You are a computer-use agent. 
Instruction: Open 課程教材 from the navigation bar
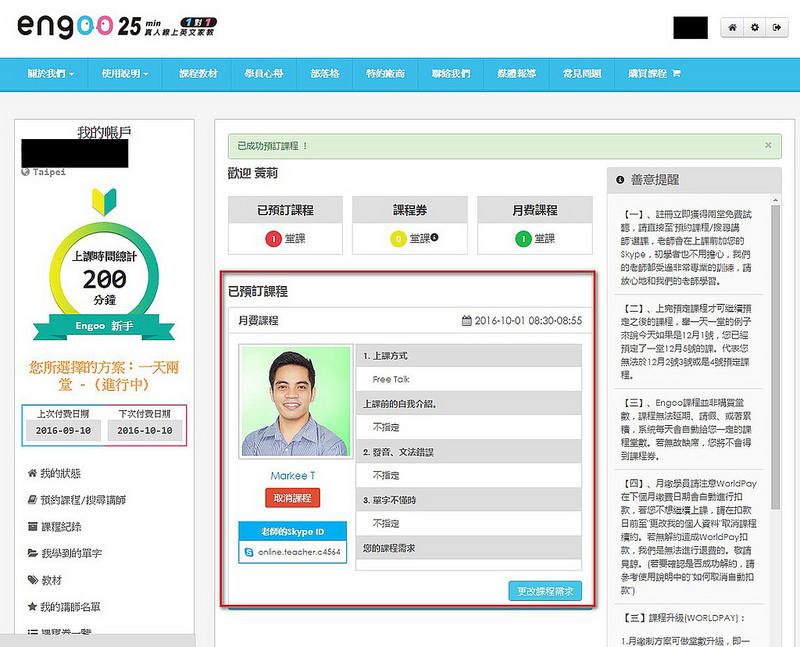pos(197,74)
